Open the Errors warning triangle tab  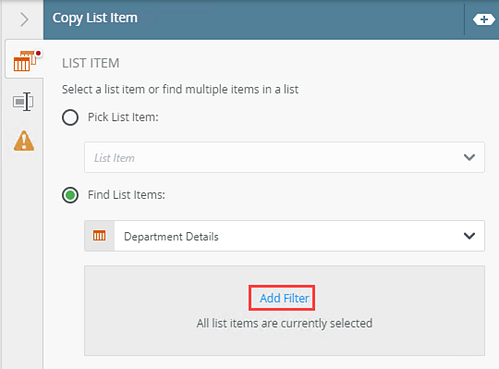[24, 141]
